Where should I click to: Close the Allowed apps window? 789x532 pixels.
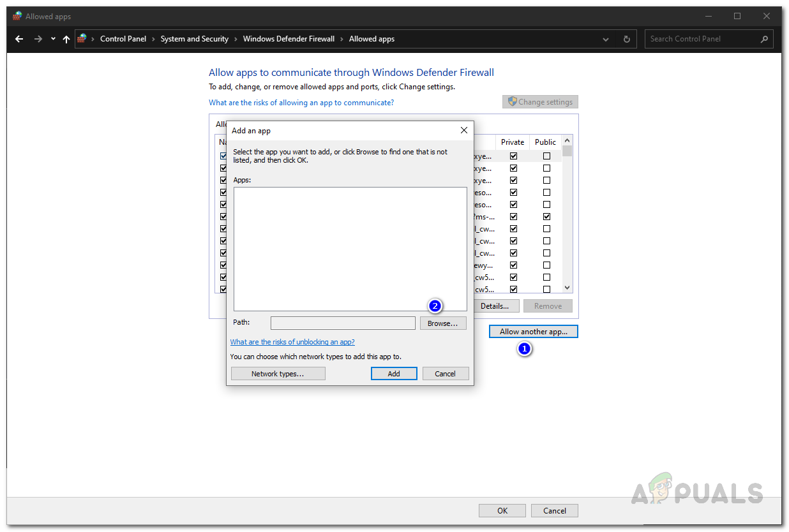tap(767, 16)
